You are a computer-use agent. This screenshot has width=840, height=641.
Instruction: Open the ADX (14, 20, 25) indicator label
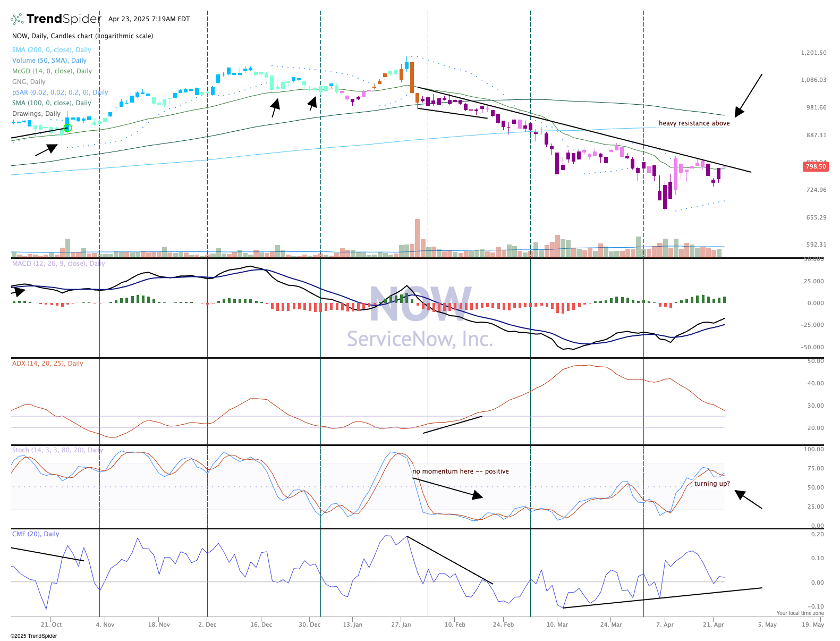tap(48, 364)
